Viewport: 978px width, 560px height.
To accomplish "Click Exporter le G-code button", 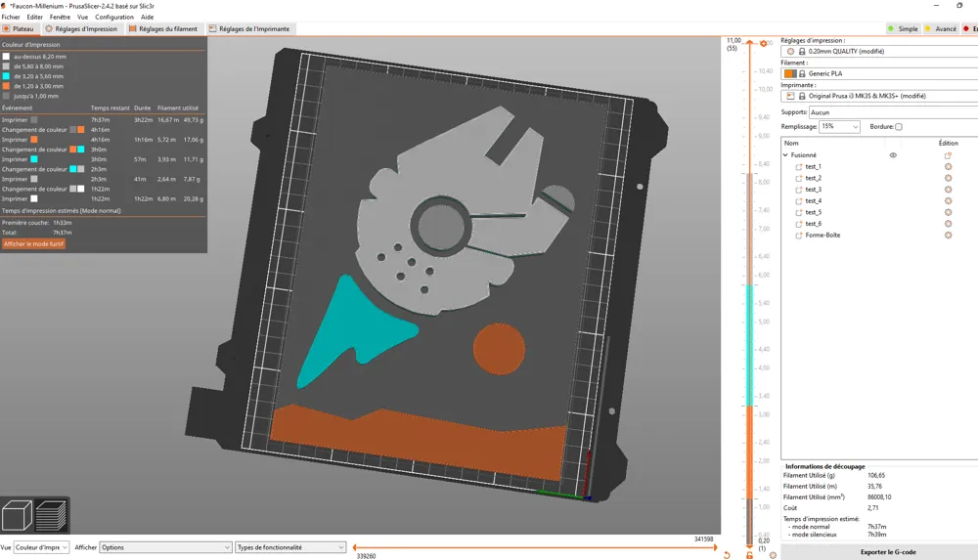I will tap(888, 552).
